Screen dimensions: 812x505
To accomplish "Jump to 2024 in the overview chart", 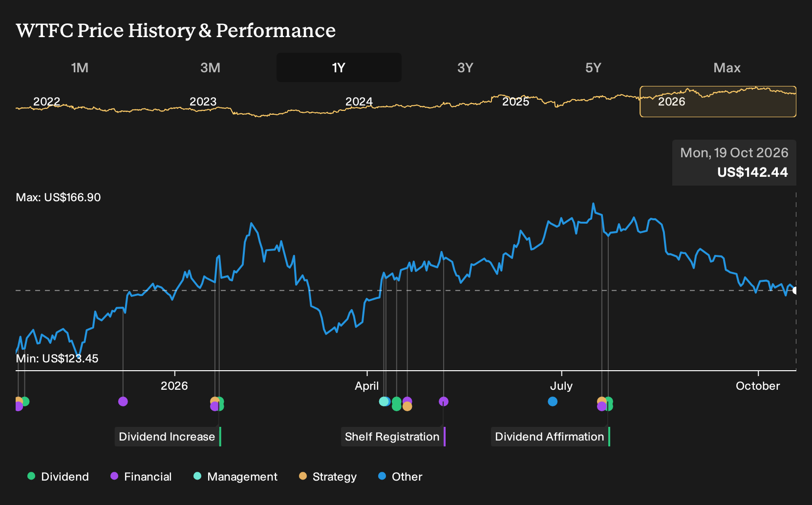I will pos(359,102).
